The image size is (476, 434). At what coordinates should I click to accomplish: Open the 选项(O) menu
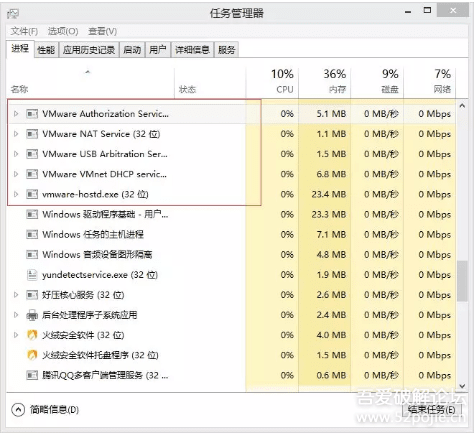pyautogui.click(x=63, y=32)
